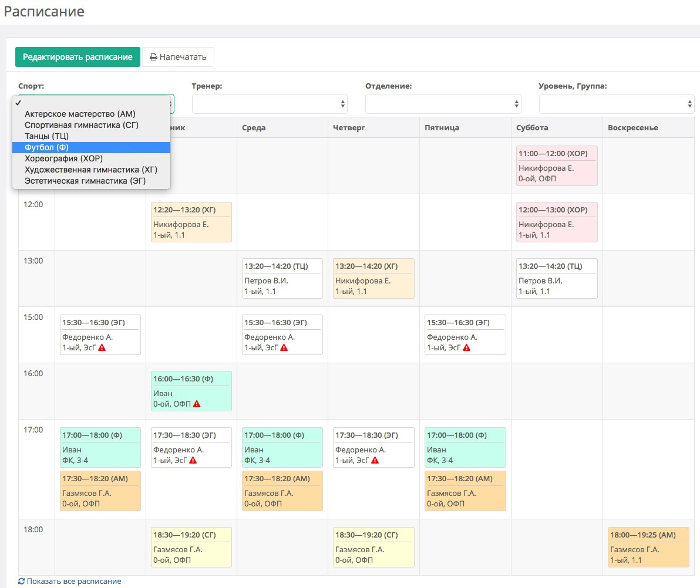Choose Танцы (ТЦ) in the sport list
The height and width of the screenshot is (588, 700).
pos(91,136)
